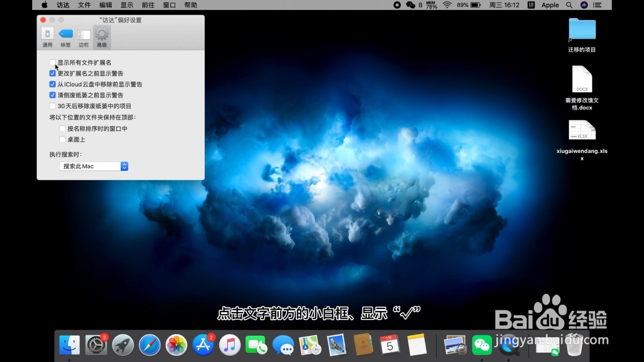Enable 30天后移除废纸篓中的项目 checkbox
Image resolution: width=644 pixels, height=362 pixels.
[x=52, y=106]
